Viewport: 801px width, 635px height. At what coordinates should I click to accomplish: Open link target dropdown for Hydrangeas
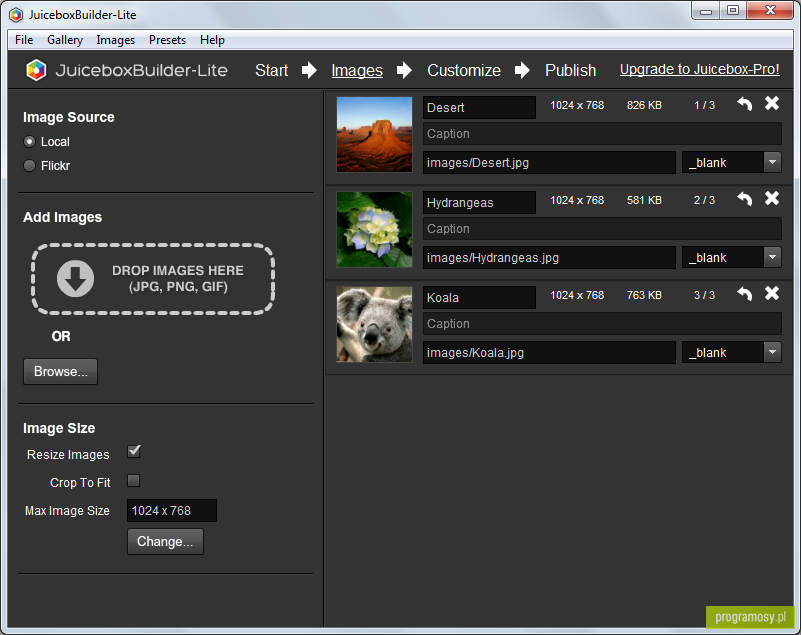click(x=772, y=257)
